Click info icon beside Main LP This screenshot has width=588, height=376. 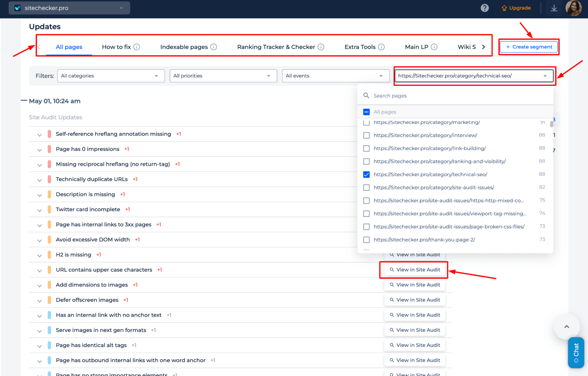[434, 47]
